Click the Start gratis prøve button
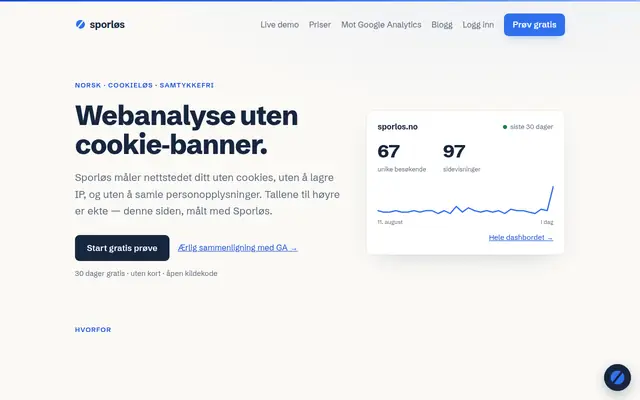Screen dimensions: 640x400 pos(122,248)
